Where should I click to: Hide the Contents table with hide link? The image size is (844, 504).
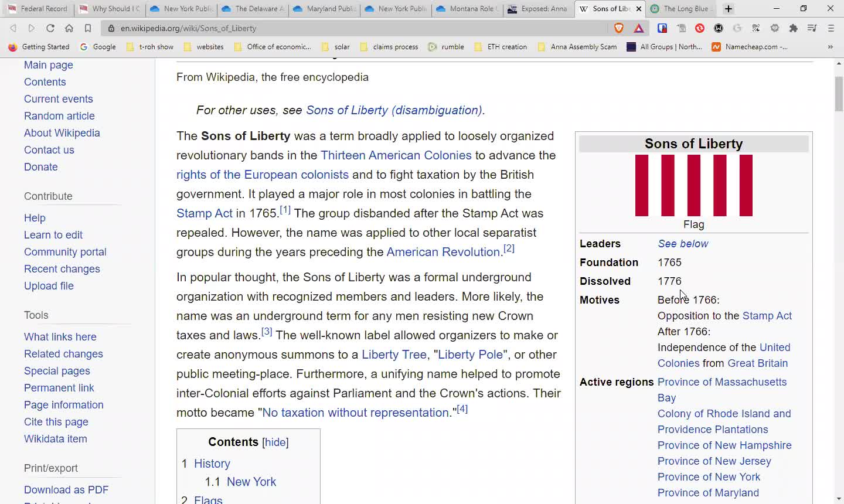pos(275,442)
